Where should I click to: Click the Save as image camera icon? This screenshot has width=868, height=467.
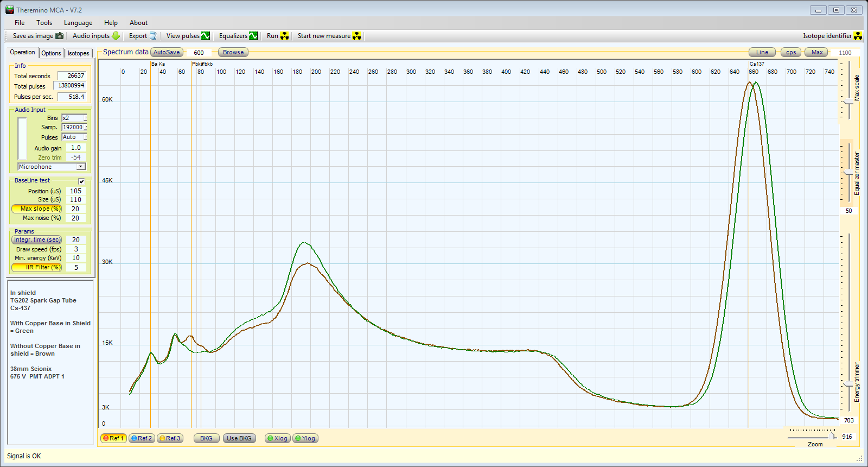click(x=59, y=36)
